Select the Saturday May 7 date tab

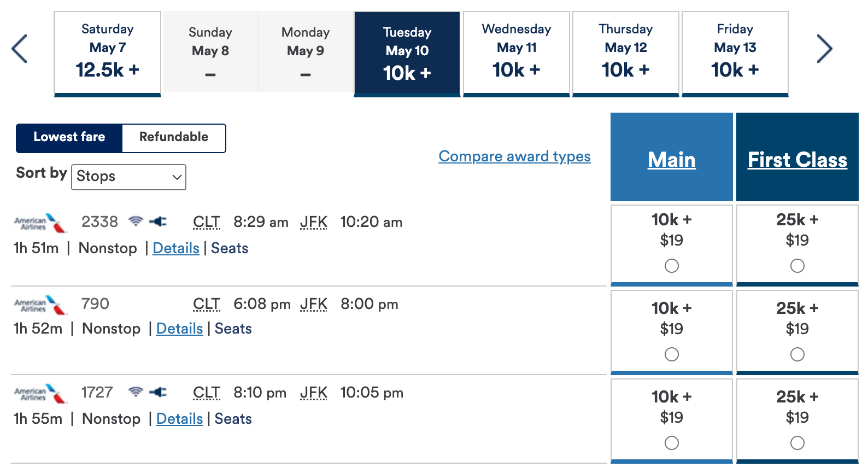pos(107,52)
